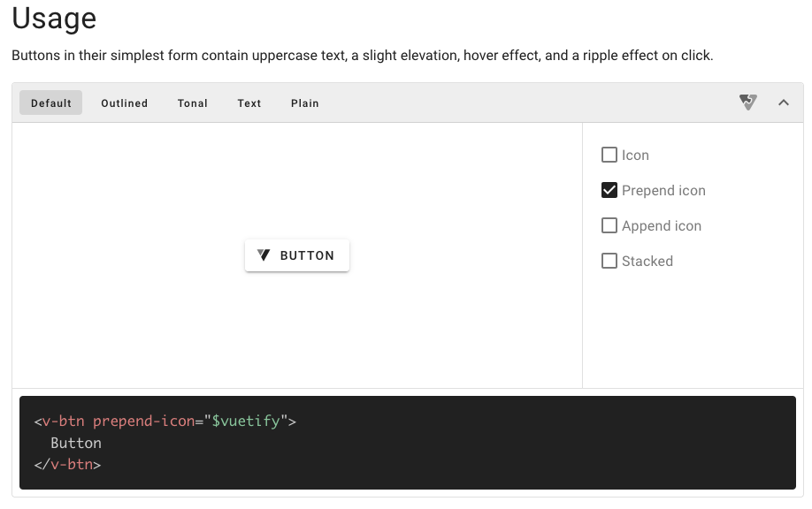Collapse the example panel with chevron-up
812x509 pixels.
pyautogui.click(x=784, y=103)
